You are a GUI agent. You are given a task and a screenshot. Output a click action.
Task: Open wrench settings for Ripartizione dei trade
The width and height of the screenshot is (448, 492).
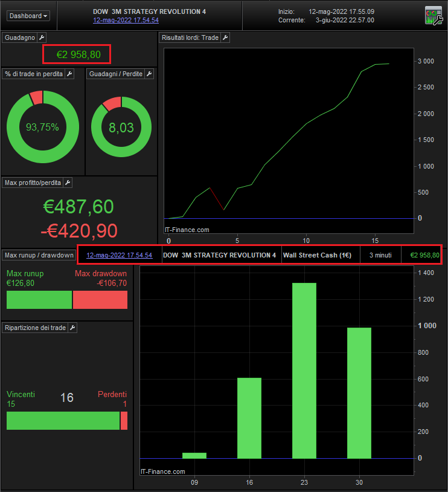[72, 328]
